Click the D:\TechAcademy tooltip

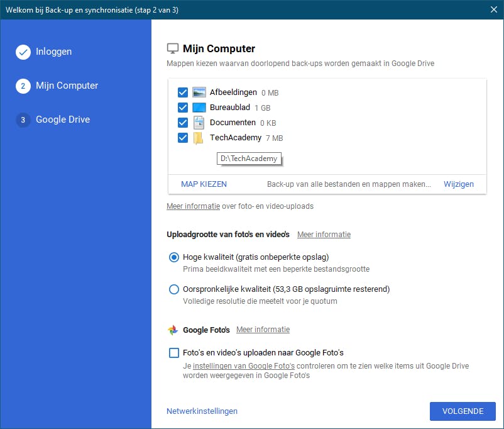[x=249, y=159]
